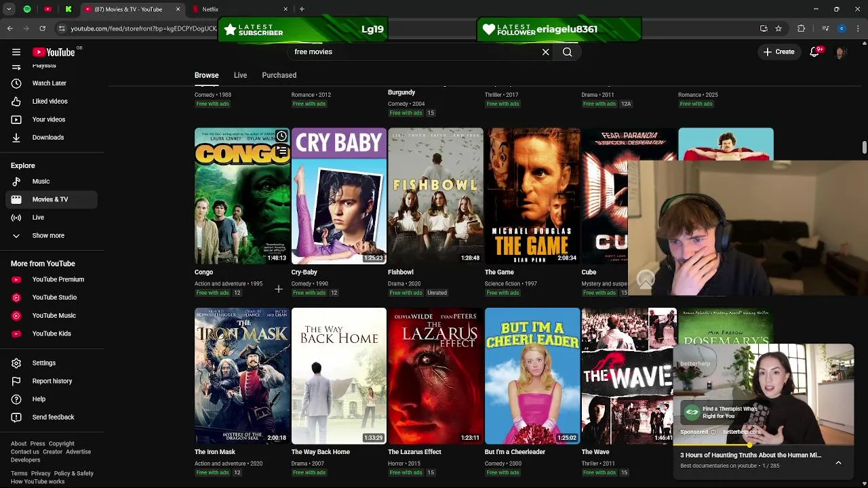The width and height of the screenshot is (868, 488).
Task: Open The Iron Mask movie poster
Action: click(242, 376)
